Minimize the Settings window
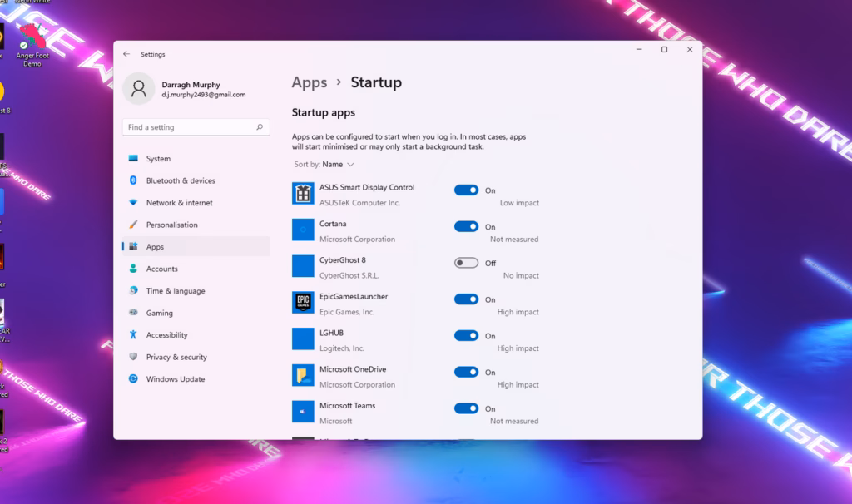Image resolution: width=852 pixels, height=504 pixels. [x=639, y=49]
